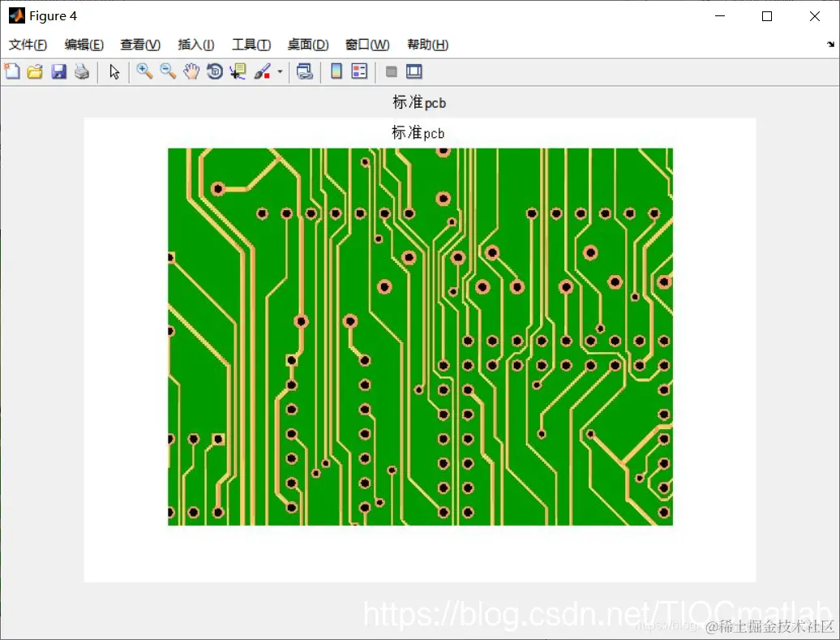The width and height of the screenshot is (840, 640).
Task: Open the Brush data dropdown arrow
Action: [281, 71]
